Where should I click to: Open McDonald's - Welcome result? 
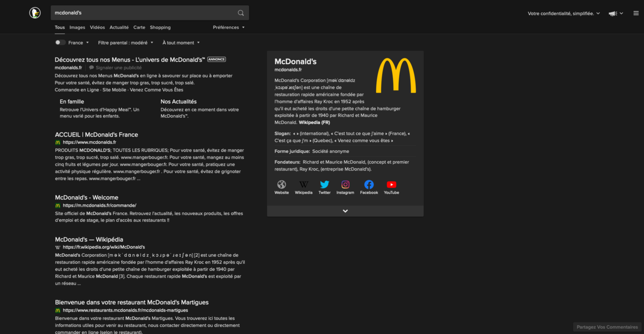point(86,197)
